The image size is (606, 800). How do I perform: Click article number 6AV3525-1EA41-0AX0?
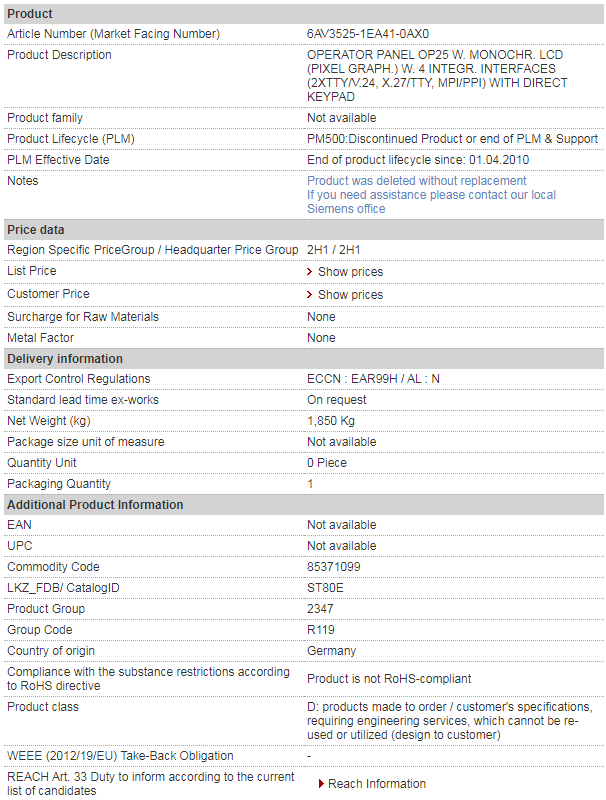(x=368, y=34)
